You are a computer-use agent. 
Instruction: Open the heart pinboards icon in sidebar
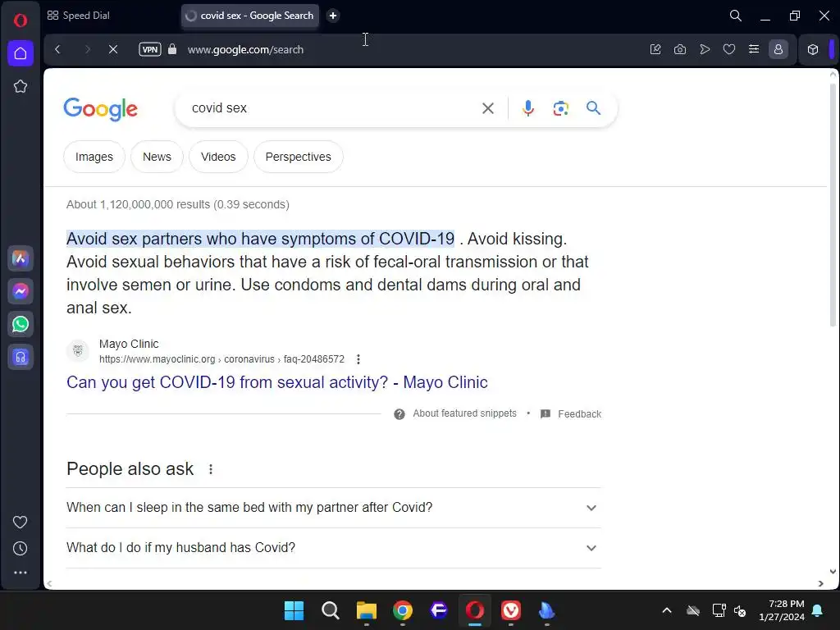[21, 523]
